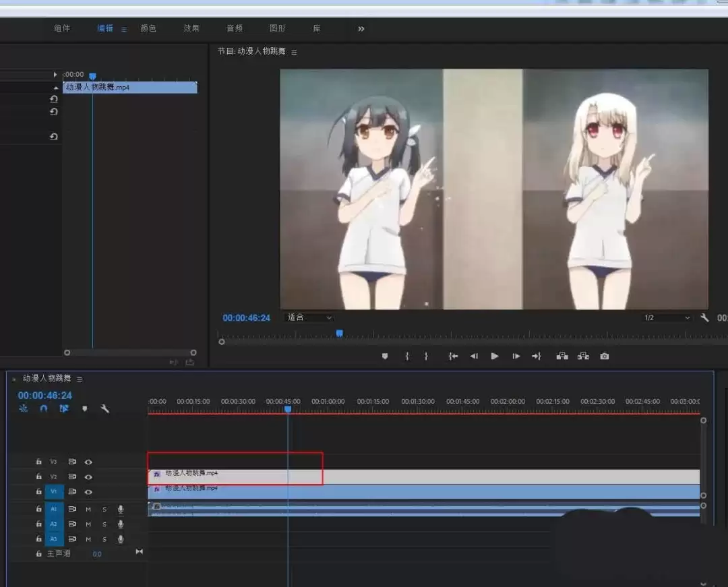Screen dimensions: 728x587
Task: Toggle sync lock on V3 track
Action: tap(72, 462)
